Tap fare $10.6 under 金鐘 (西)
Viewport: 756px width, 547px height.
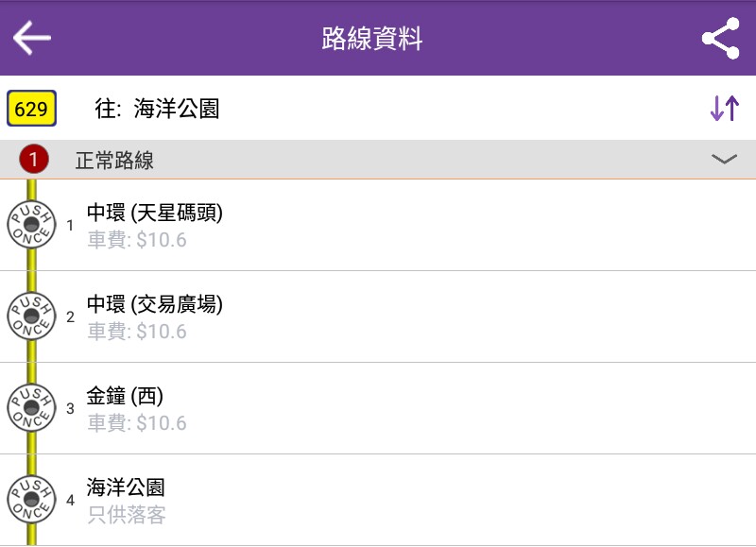click(136, 423)
